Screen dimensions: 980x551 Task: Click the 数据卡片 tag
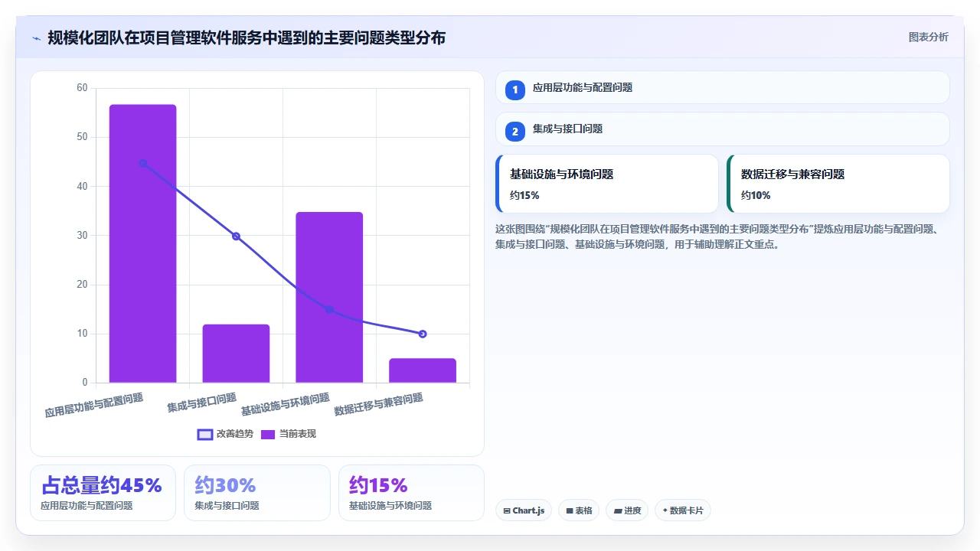point(683,510)
